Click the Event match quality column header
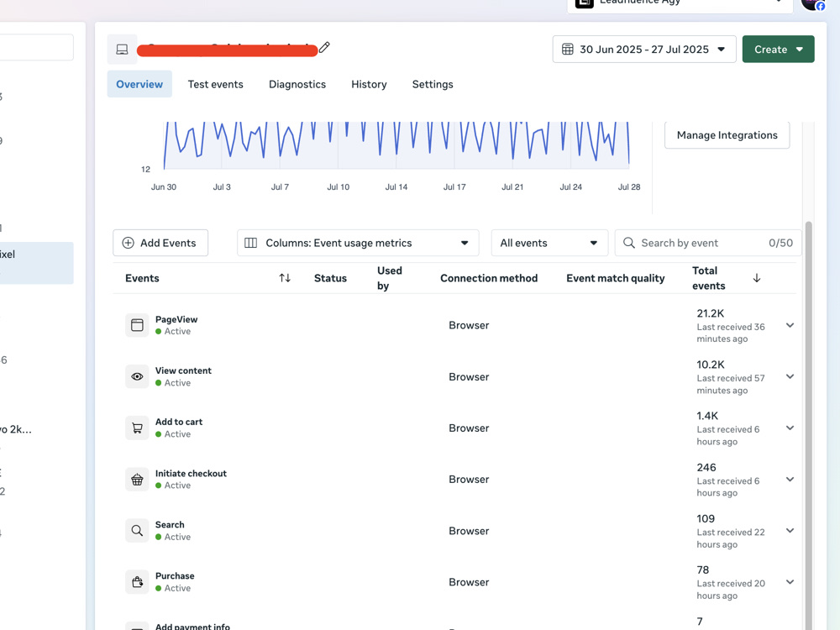Screen dimensions: 840x630 tap(616, 278)
